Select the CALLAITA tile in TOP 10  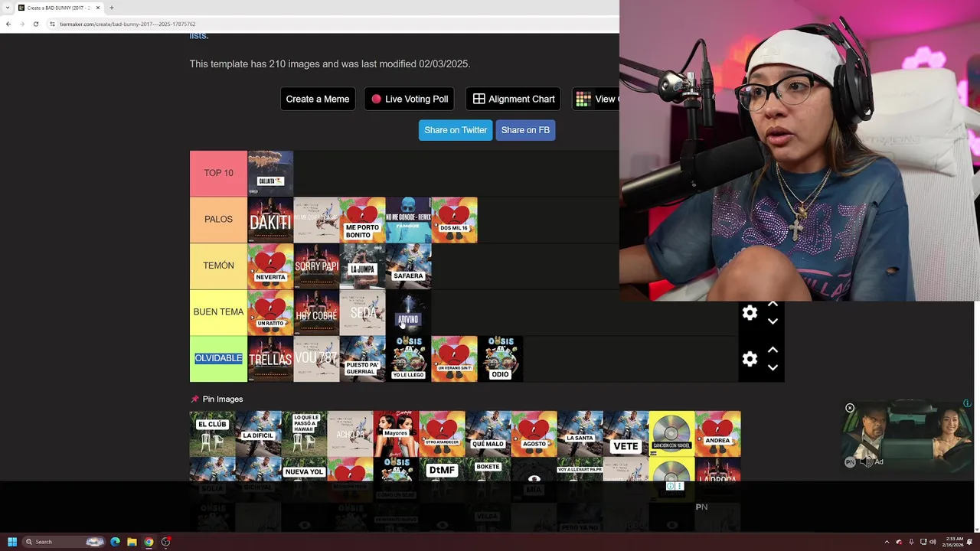(270, 174)
